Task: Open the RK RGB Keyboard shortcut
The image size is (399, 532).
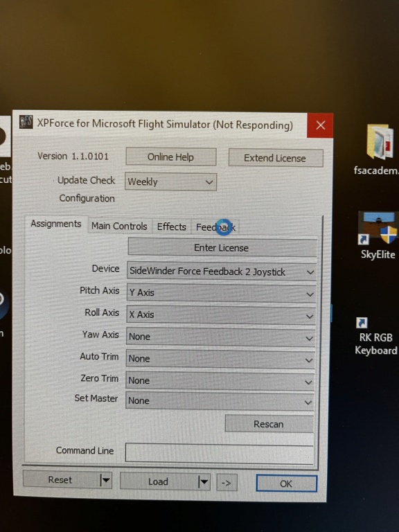Action: 375,336
